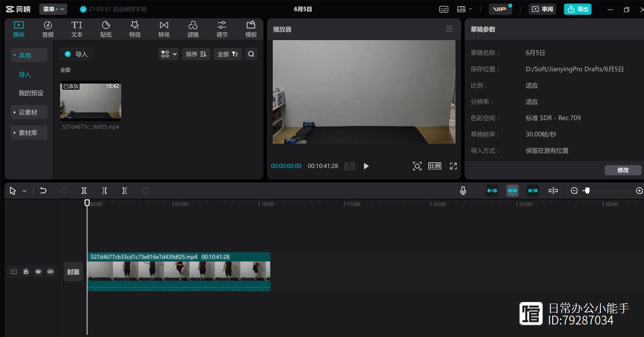Screen dimensions: 644x337
Task: Toggle preview axis on timeline
Action: pos(553,190)
